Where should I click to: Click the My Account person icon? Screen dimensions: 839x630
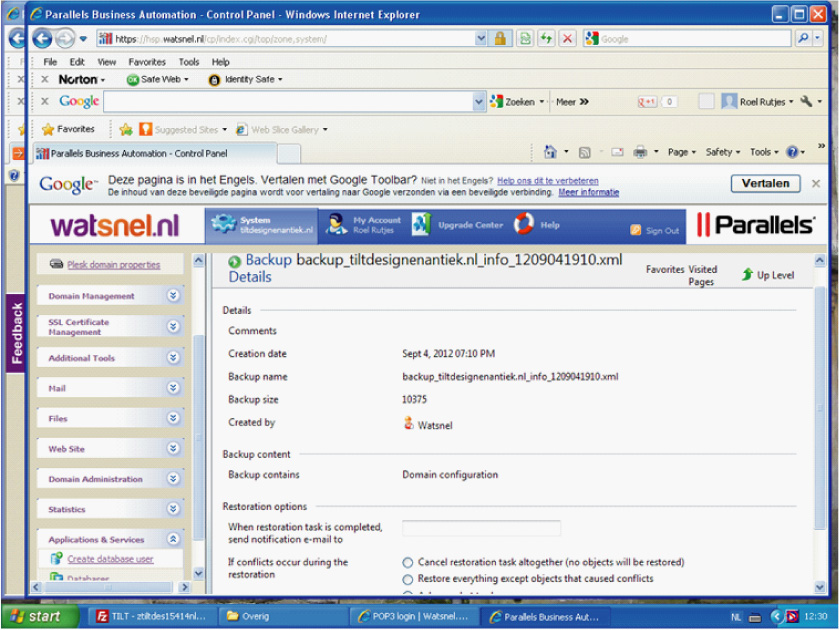pos(337,224)
